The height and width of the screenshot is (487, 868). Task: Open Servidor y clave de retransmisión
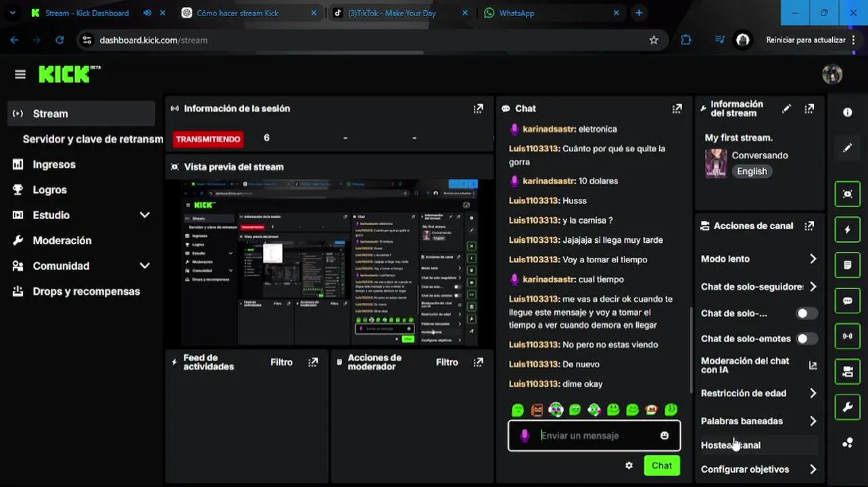(x=93, y=139)
